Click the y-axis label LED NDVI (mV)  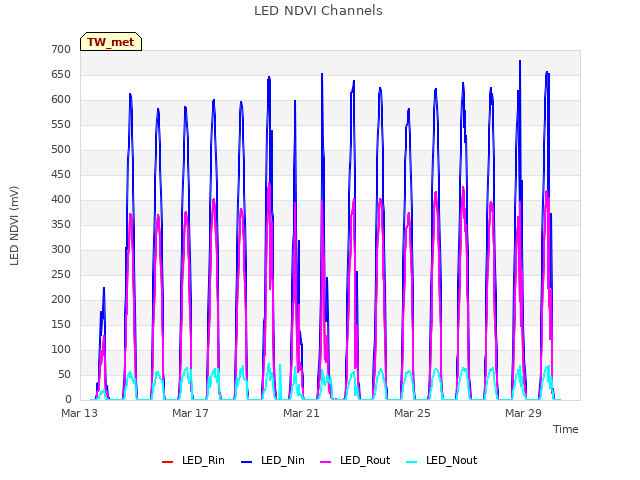pyautogui.click(x=14, y=226)
